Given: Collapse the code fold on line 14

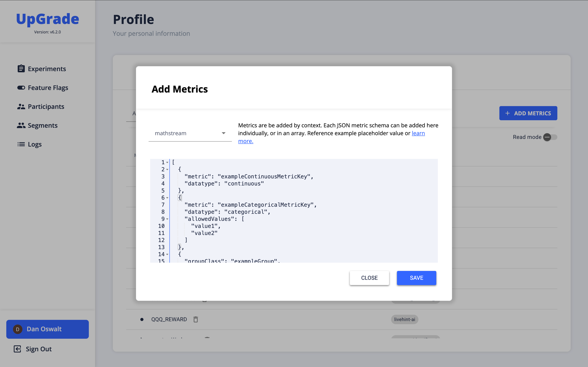Looking at the screenshot, I should (x=167, y=254).
